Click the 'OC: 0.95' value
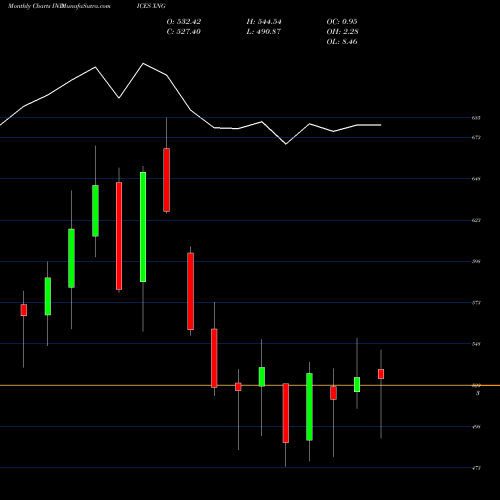This screenshot has width=500, height=500. (x=342, y=22)
